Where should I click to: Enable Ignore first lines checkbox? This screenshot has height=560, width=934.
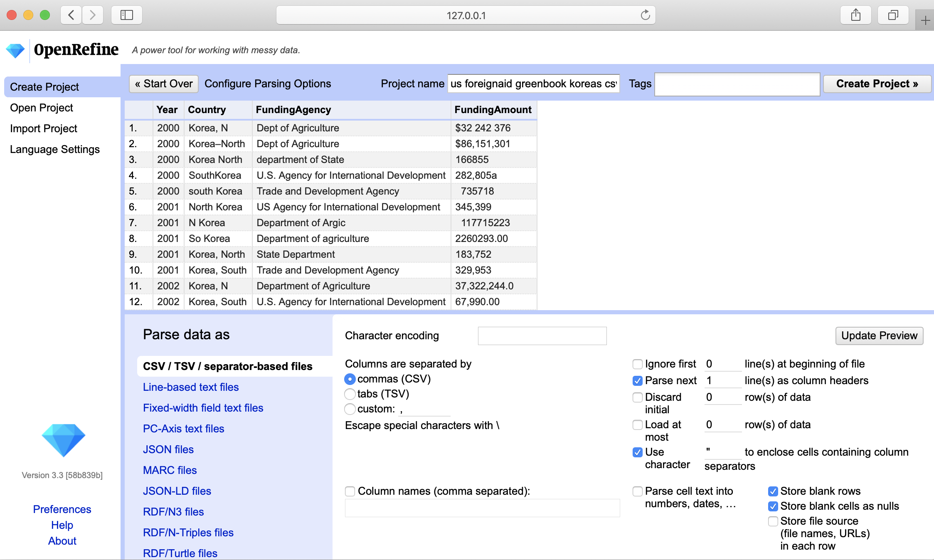637,364
